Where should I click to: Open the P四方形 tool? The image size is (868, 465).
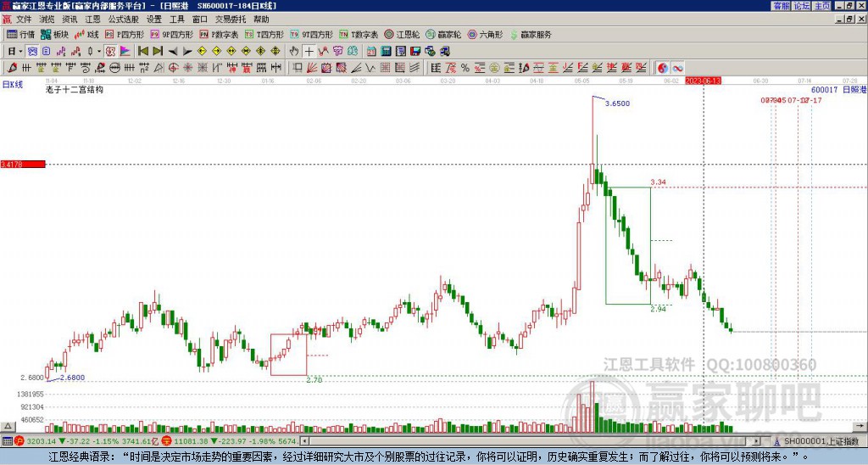click(125, 34)
